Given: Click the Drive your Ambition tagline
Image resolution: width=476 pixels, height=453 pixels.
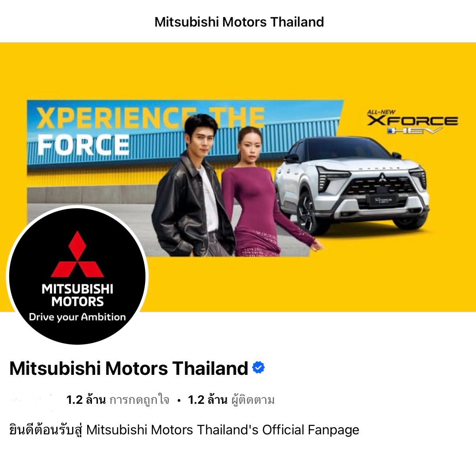Looking at the screenshot, I should tap(77, 317).
